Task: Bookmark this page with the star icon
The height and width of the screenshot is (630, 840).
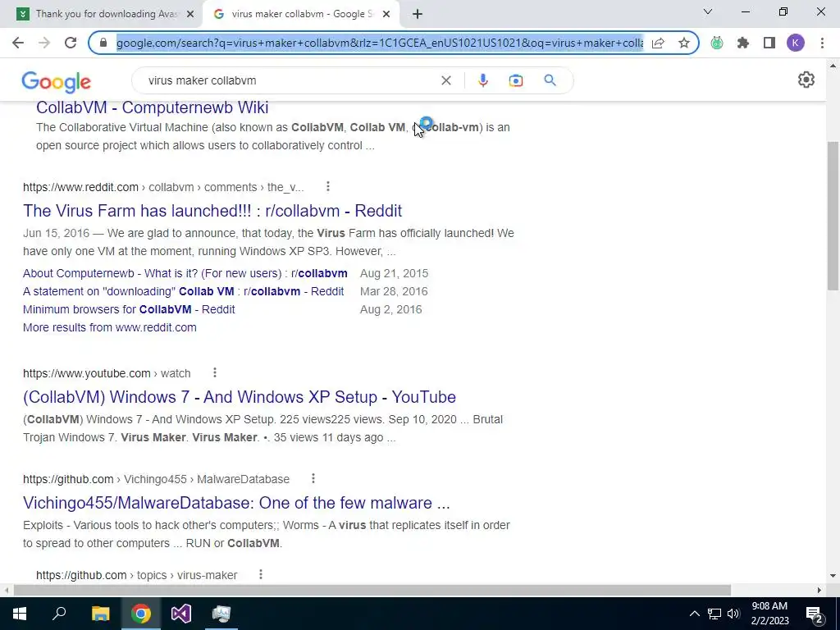Action: coord(684,43)
